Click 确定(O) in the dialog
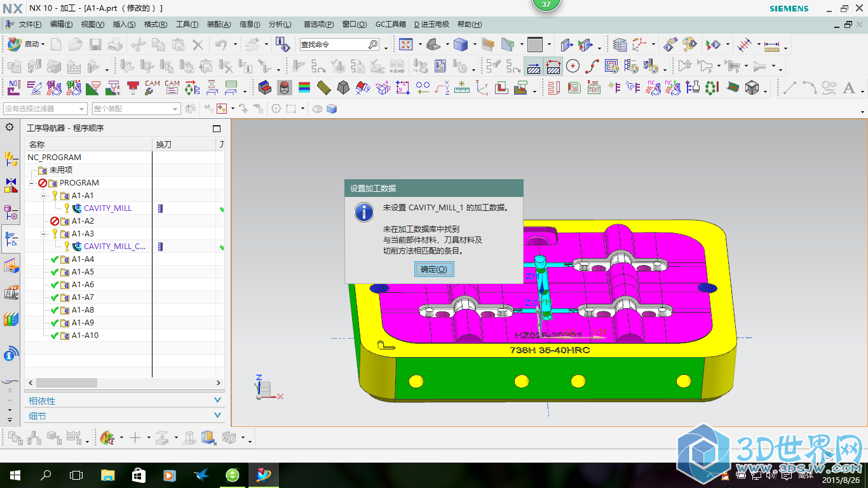 click(434, 269)
